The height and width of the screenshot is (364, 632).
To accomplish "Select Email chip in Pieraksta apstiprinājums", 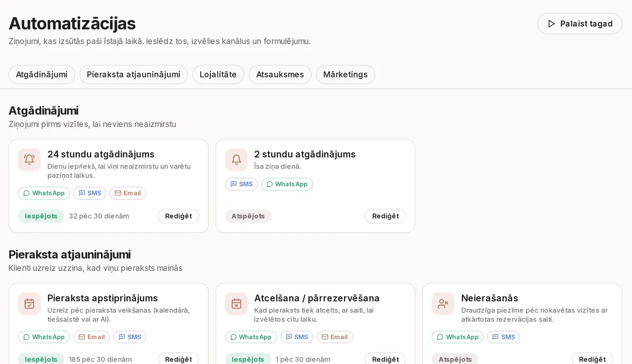I will [x=92, y=337].
